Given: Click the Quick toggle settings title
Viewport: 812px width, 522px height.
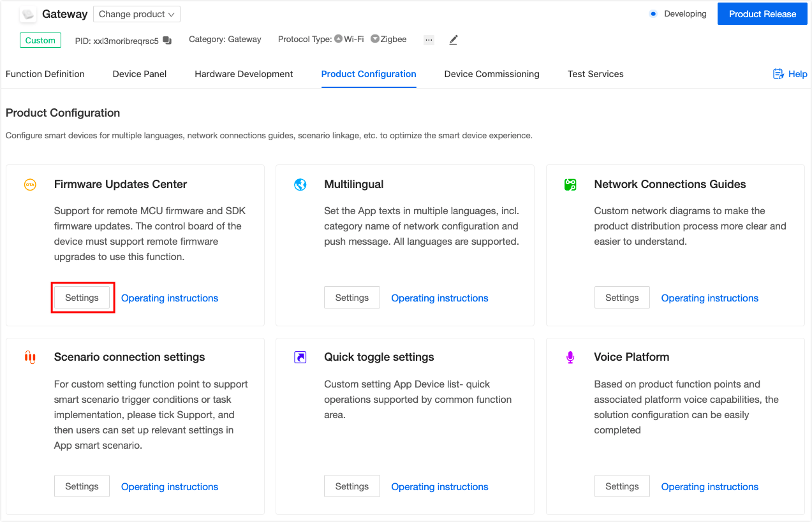Looking at the screenshot, I should point(379,357).
